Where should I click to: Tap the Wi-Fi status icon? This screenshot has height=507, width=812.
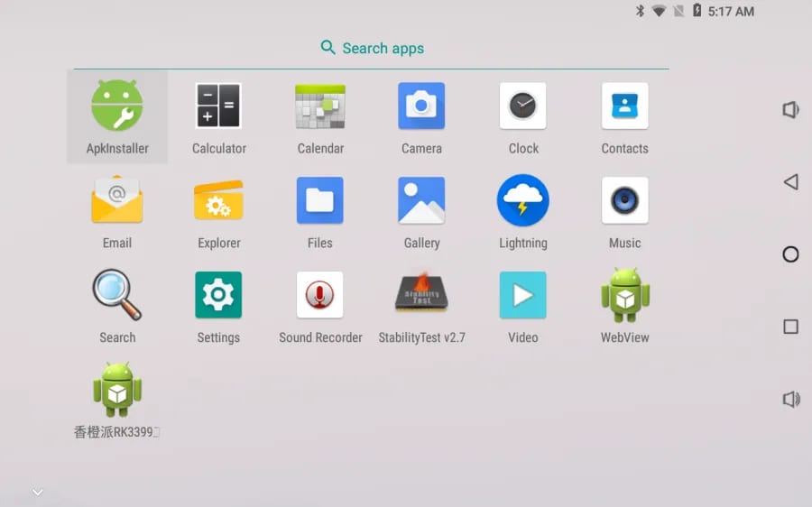tap(659, 11)
